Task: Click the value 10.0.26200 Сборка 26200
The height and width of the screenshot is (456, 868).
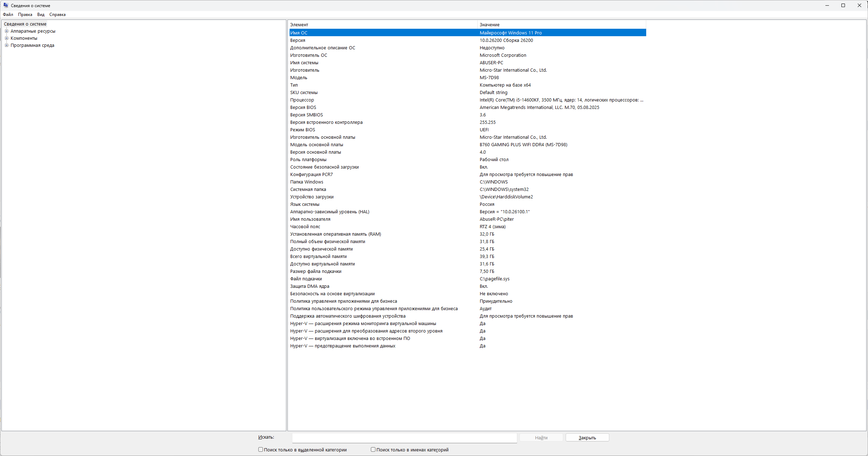Action: [x=506, y=40]
